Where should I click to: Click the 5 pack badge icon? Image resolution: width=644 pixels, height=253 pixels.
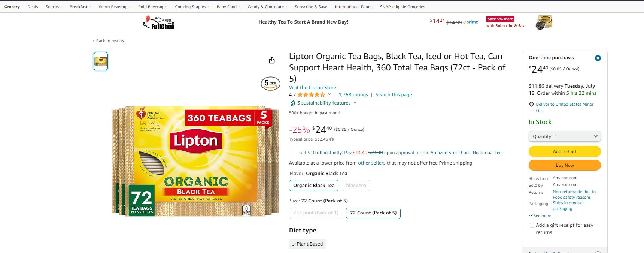coord(270,83)
